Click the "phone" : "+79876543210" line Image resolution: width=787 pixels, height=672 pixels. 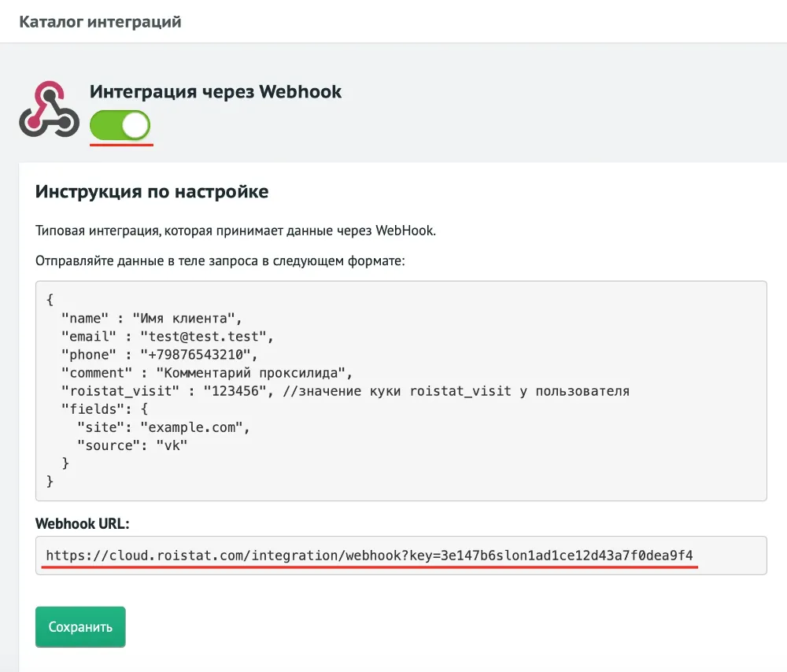pyautogui.click(x=159, y=354)
